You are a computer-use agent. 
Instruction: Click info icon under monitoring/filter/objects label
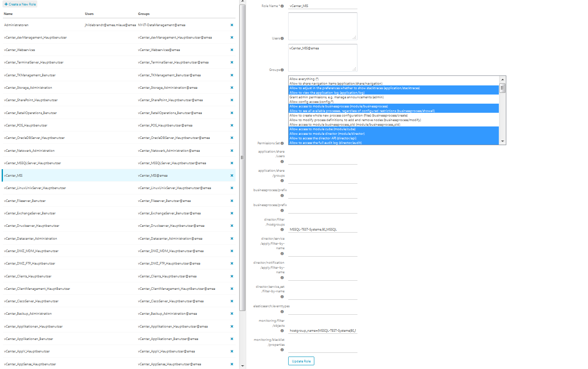click(282, 331)
